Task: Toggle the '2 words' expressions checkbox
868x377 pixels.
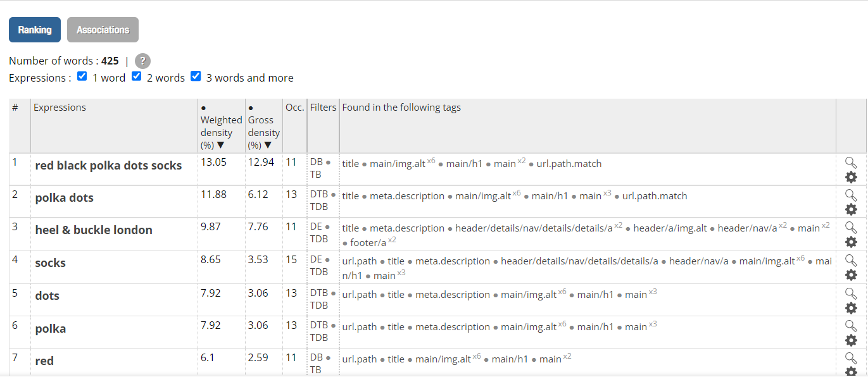Action: coord(137,77)
